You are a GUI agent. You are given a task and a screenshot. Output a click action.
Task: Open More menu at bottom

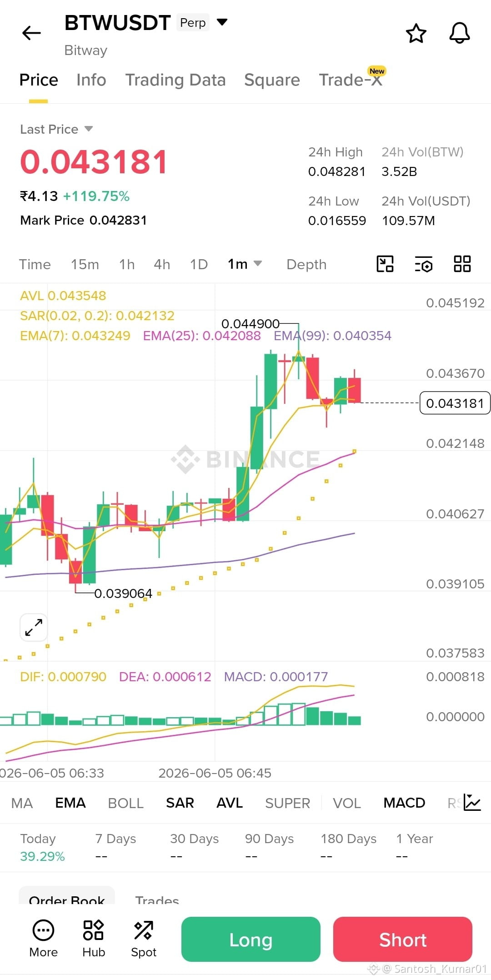(x=43, y=939)
